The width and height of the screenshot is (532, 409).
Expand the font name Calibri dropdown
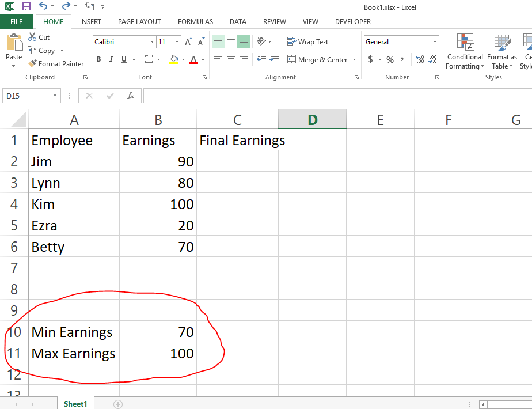pyautogui.click(x=152, y=42)
